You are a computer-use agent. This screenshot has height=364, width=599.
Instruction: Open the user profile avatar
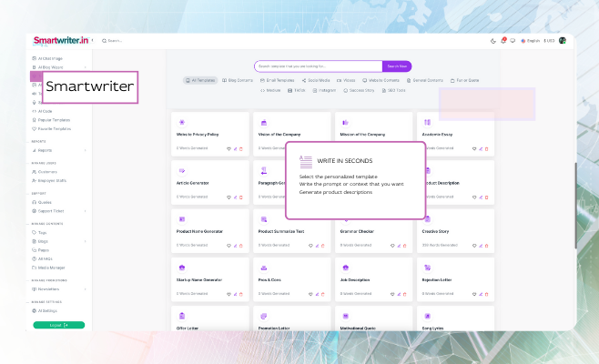tap(563, 40)
